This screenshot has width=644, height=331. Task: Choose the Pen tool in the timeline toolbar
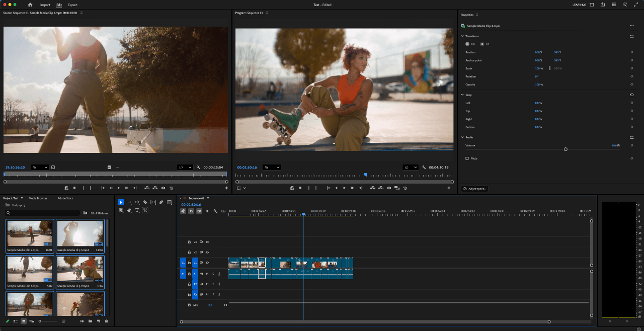click(161, 202)
